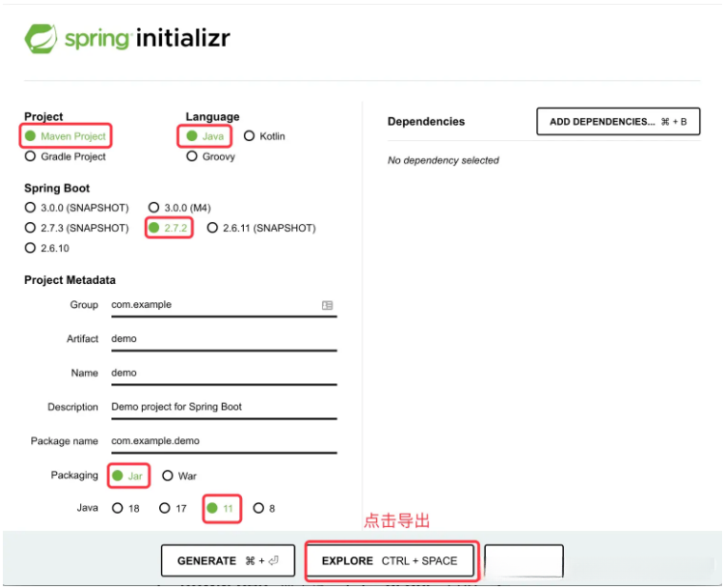Click the Generate button
The image size is (723, 588).
point(228,560)
